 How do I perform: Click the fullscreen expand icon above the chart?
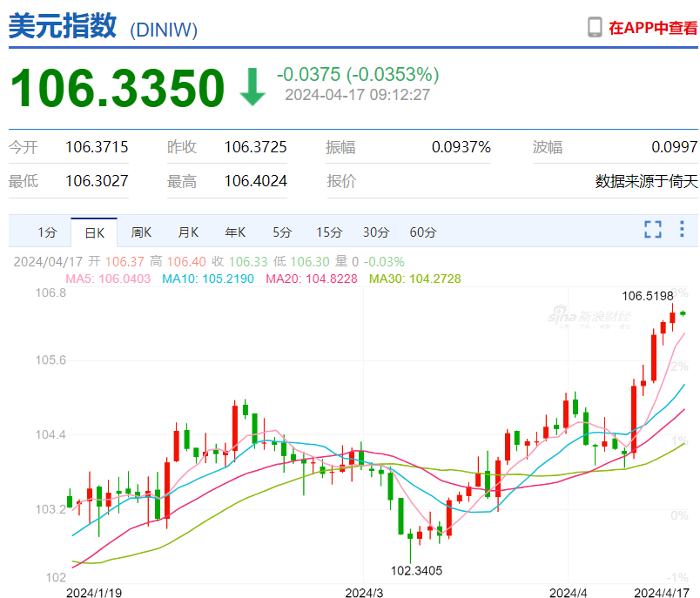(653, 229)
